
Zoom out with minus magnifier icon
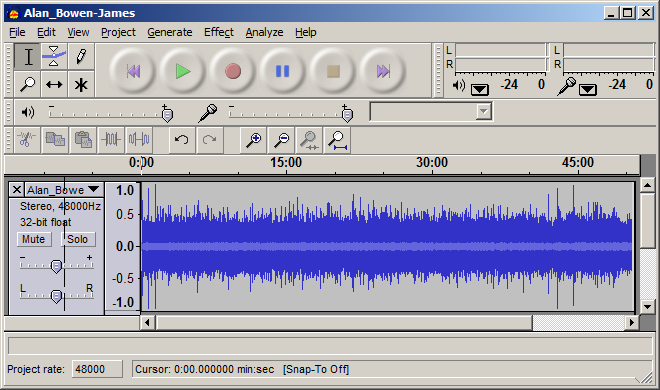(x=282, y=140)
